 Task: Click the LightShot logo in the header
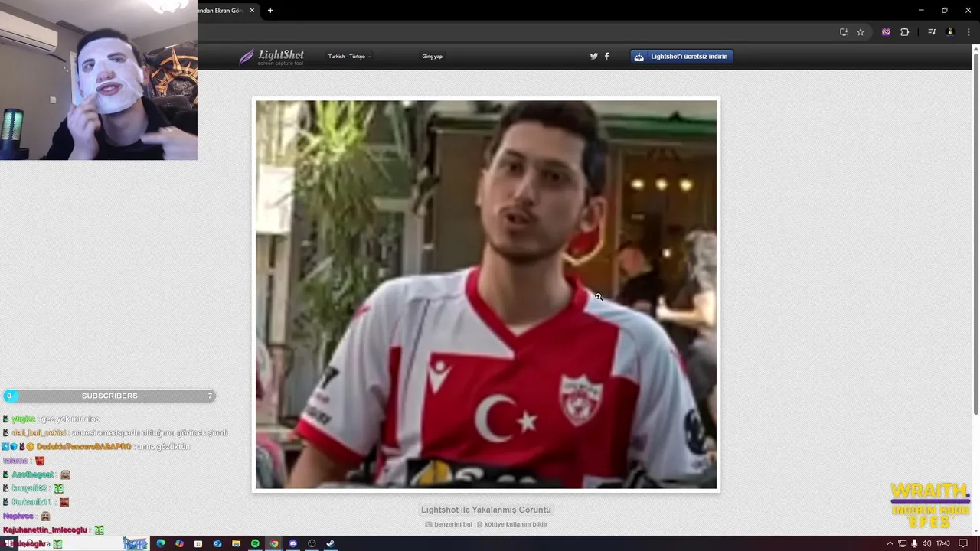pos(271,57)
